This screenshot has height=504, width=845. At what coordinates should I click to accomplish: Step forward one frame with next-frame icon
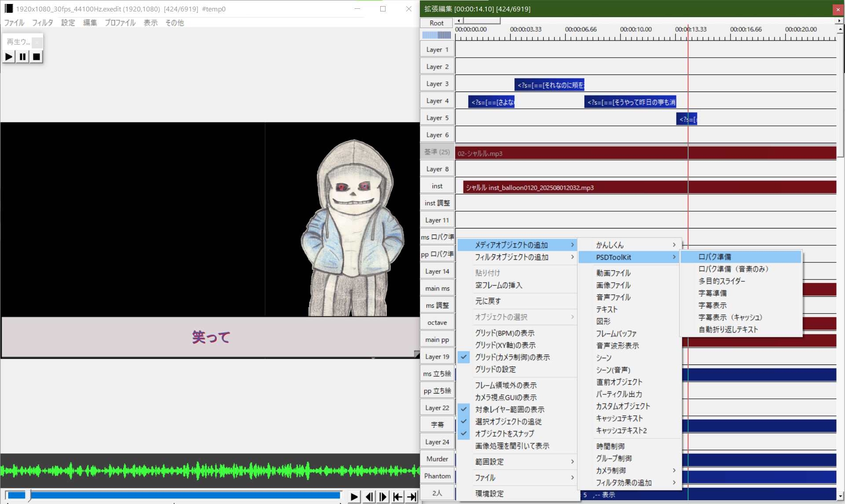tap(383, 497)
